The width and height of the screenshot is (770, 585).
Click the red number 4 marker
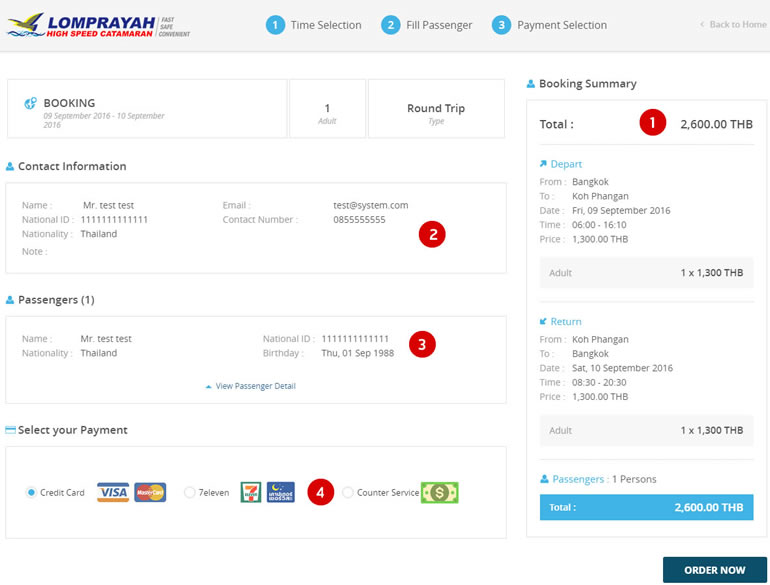point(320,492)
